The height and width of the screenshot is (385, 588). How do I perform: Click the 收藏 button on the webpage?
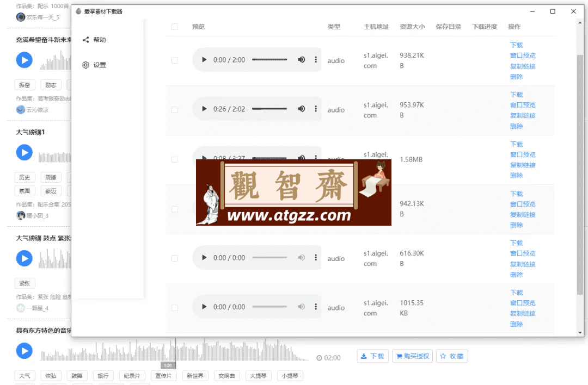pos(451,356)
